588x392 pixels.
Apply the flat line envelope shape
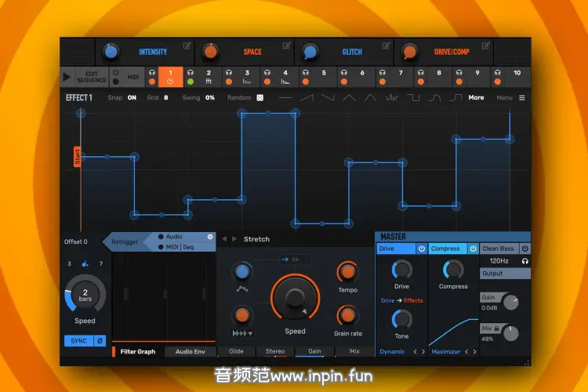click(x=285, y=98)
